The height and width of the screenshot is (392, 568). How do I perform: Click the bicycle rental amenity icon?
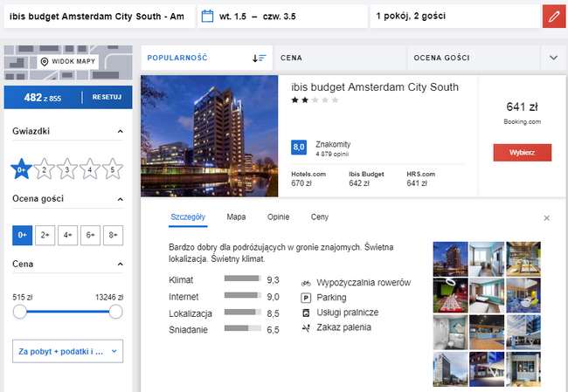[x=306, y=283]
